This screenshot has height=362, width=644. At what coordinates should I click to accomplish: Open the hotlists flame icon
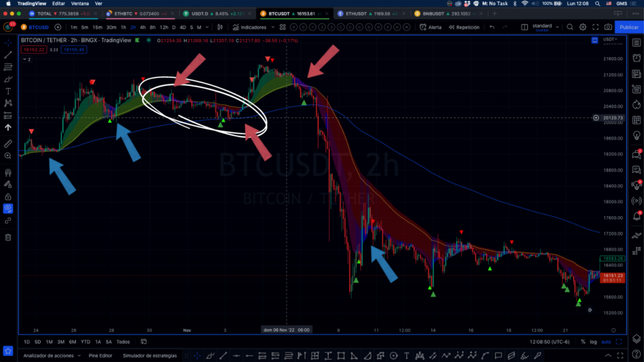636,104
